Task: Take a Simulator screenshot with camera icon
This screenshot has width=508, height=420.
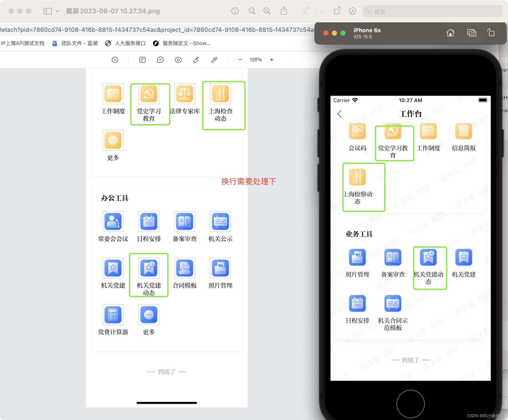Action: coord(472,33)
